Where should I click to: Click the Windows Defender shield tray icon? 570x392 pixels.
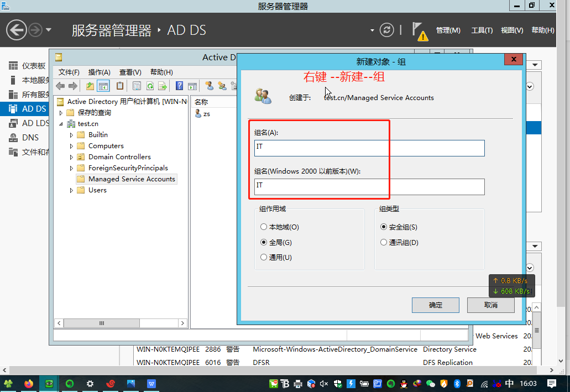338,384
